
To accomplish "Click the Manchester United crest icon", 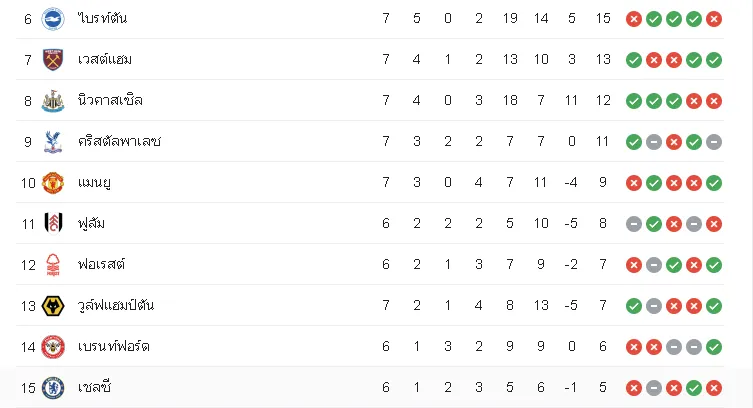I will point(53,183).
